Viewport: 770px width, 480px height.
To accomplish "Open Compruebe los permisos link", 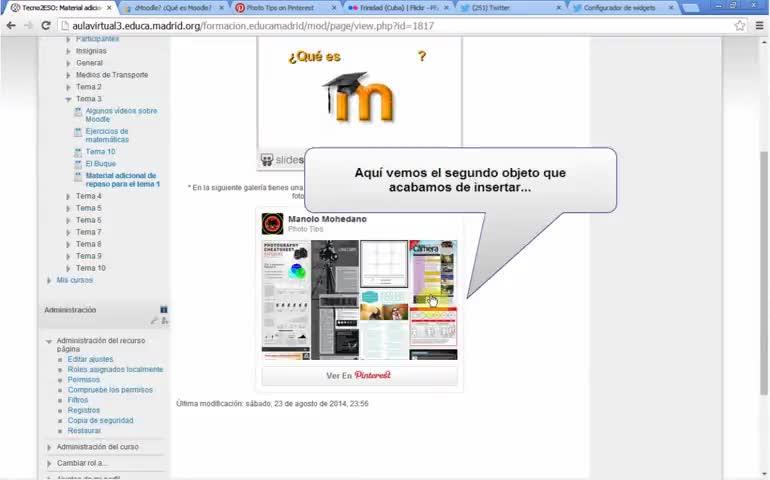I will point(110,390).
